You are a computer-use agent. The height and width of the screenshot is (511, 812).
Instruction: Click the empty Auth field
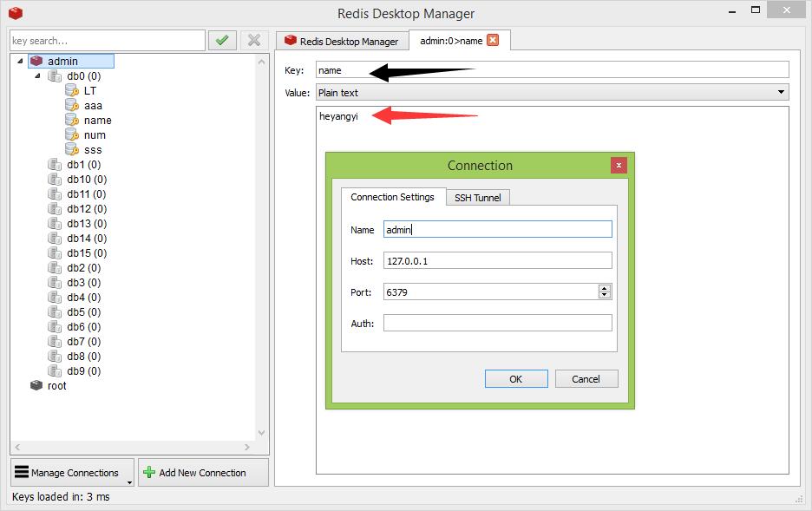498,323
